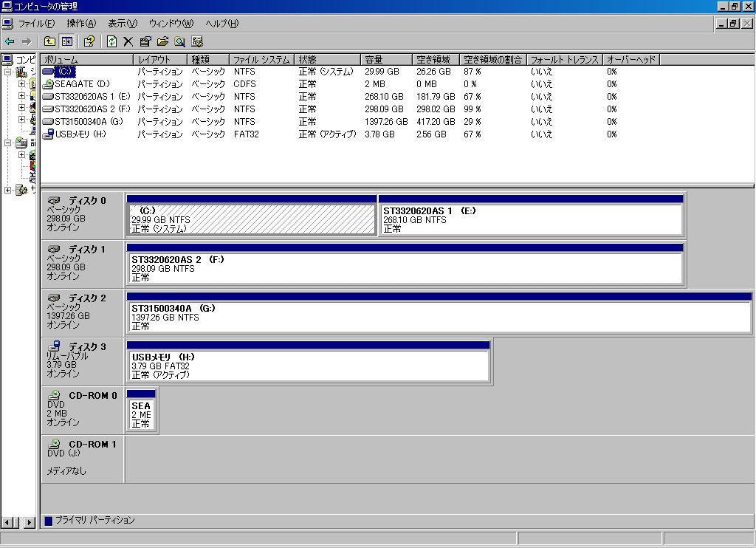The height and width of the screenshot is (548, 756).
Task: Click the tree pane scroll-right arrow
Action: pyautogui.click(x=30, y=522)
